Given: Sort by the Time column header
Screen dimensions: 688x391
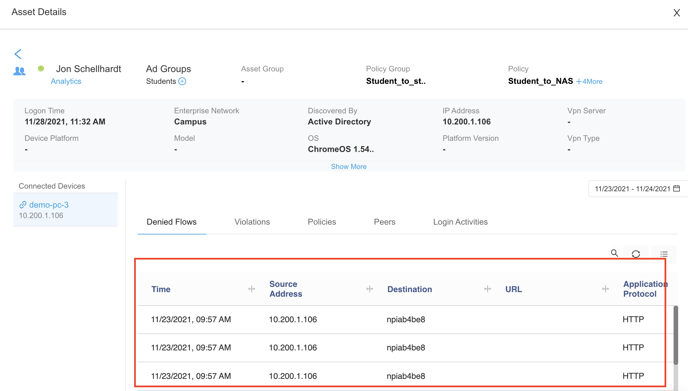Looking at the screenshot, I should pyautogui.click(x=161, y=289).
